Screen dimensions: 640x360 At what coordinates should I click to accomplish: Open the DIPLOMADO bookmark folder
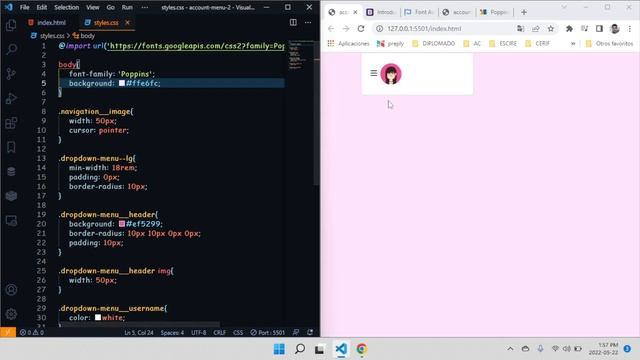click(433, 43)
